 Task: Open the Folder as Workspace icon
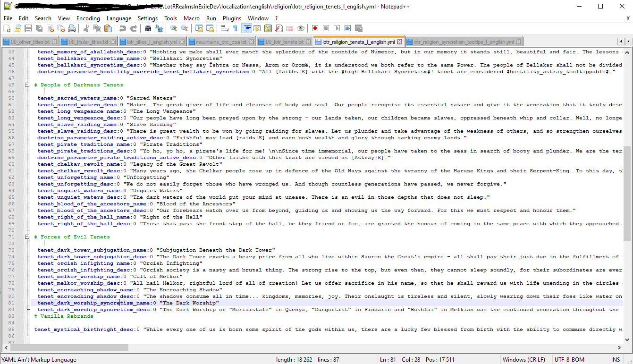tap(290, 28)
